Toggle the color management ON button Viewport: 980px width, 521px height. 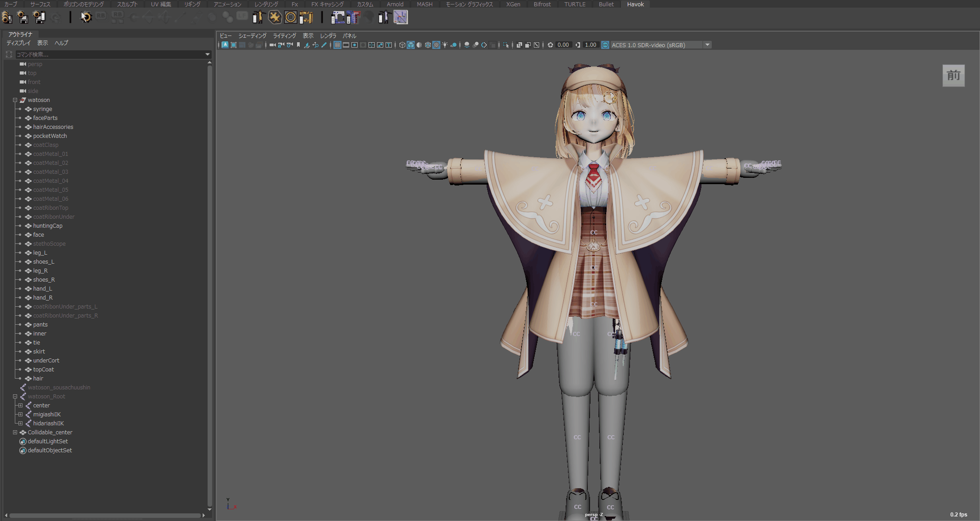[x=605, y=45]
